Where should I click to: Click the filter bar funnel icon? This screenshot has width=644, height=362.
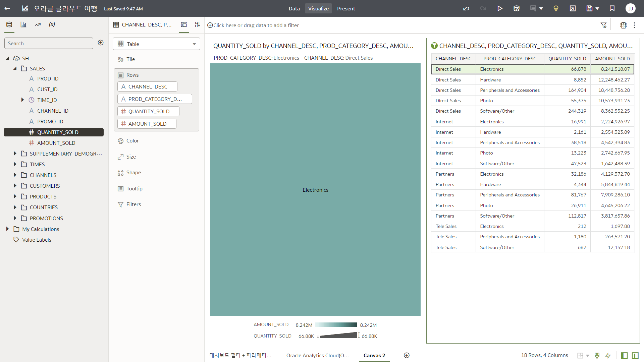point(603,25)
